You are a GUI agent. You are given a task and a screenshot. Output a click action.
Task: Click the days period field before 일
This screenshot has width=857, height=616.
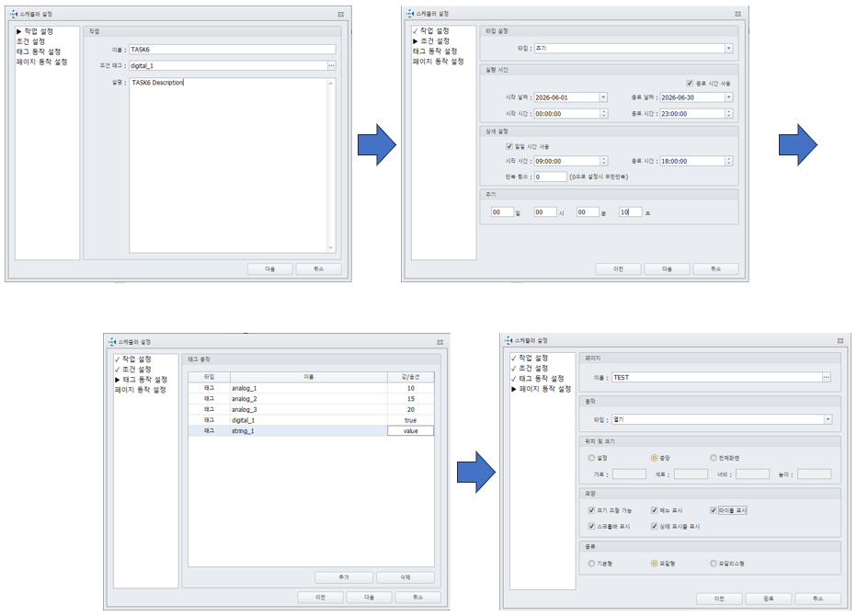tap(502, 212)
